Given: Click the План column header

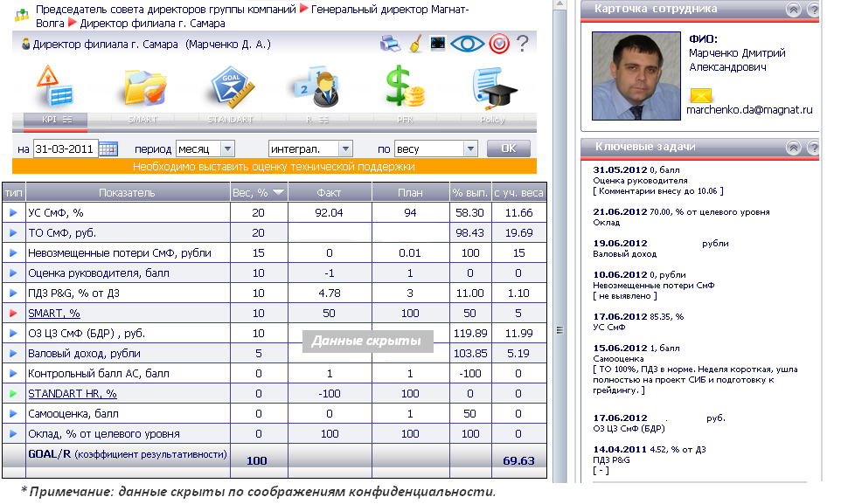Looking at the screenshot, I should tap(410, 192).
